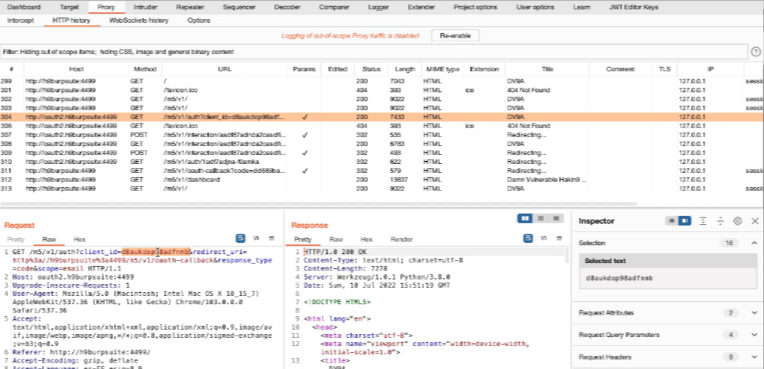Expand the Request Attributes section
Viewport: 764px width, 369px height.
point(755,312)
